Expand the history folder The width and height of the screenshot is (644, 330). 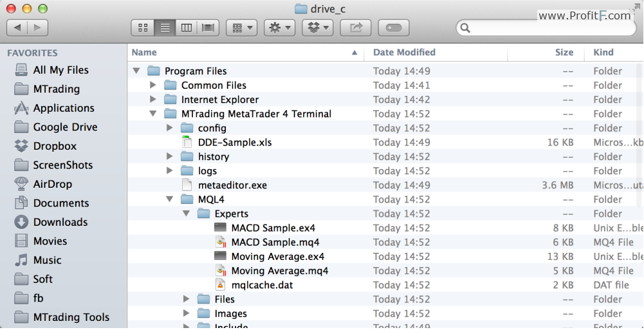coord(170,156)
